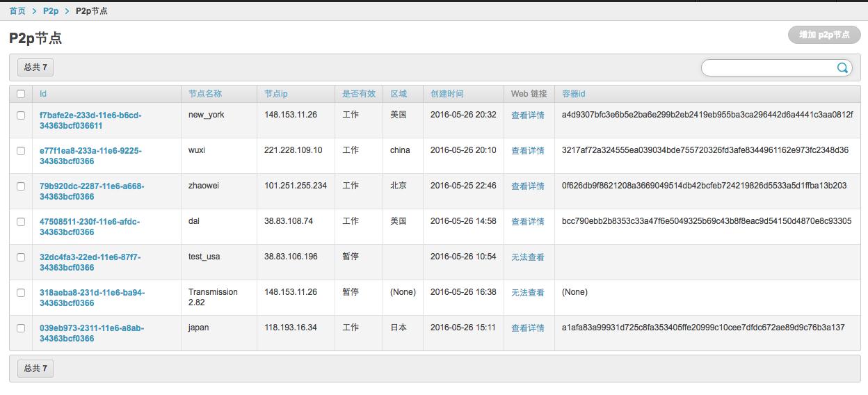Check the wuxi node row checkbox

21,151
